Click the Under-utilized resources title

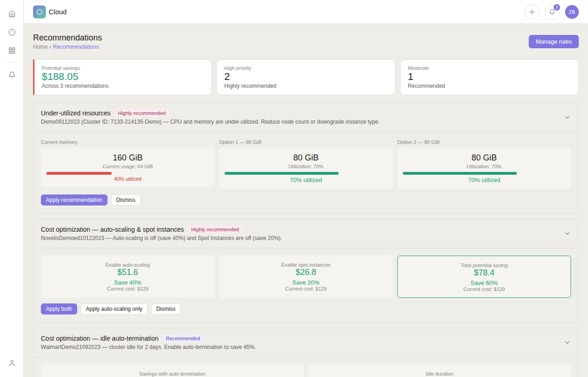76,113
